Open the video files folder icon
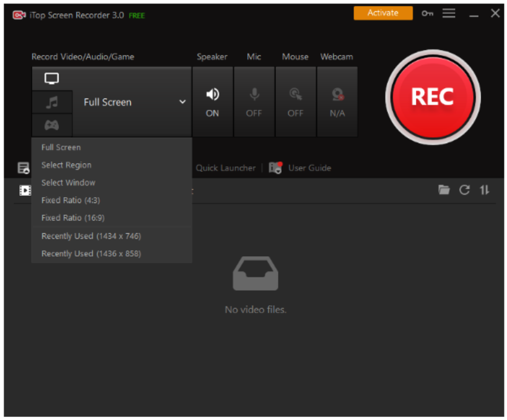 coord(444,189)
